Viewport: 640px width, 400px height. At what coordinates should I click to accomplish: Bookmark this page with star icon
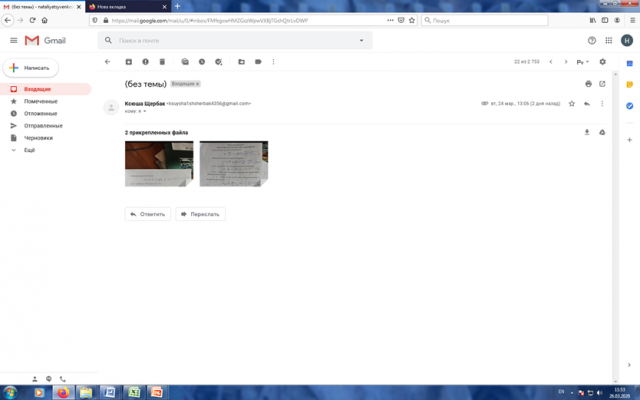tap(412, 20)
